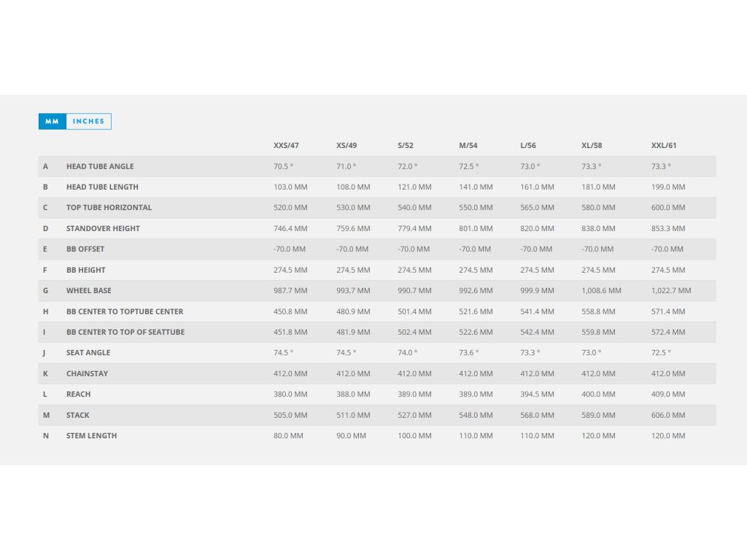
Task: Select head tube length 103.0 MM
Action: click(x=290, y=187)
